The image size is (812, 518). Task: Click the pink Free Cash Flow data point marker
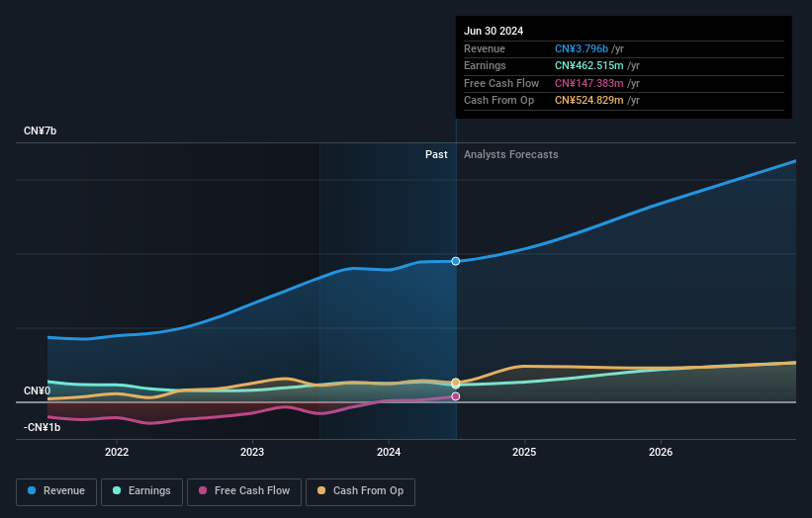pyautogui.click(x=456, y=396)
